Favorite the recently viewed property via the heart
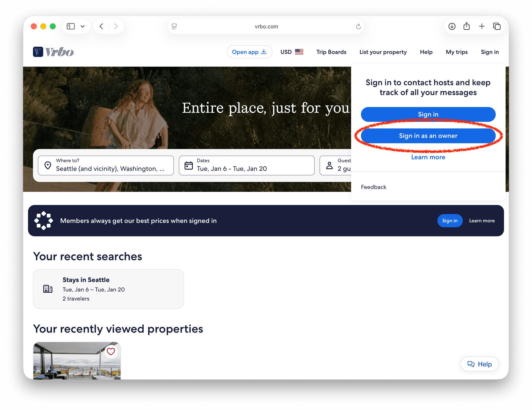Viewport: 532px width, 410px height. pyautogui.click(x=111, y=351)
